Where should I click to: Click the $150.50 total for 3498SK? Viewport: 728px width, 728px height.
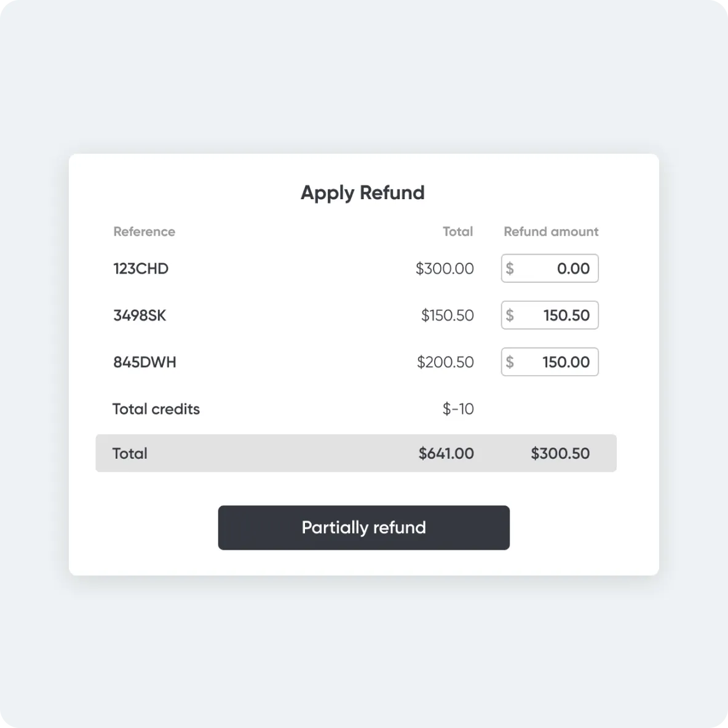coord(447,315)
